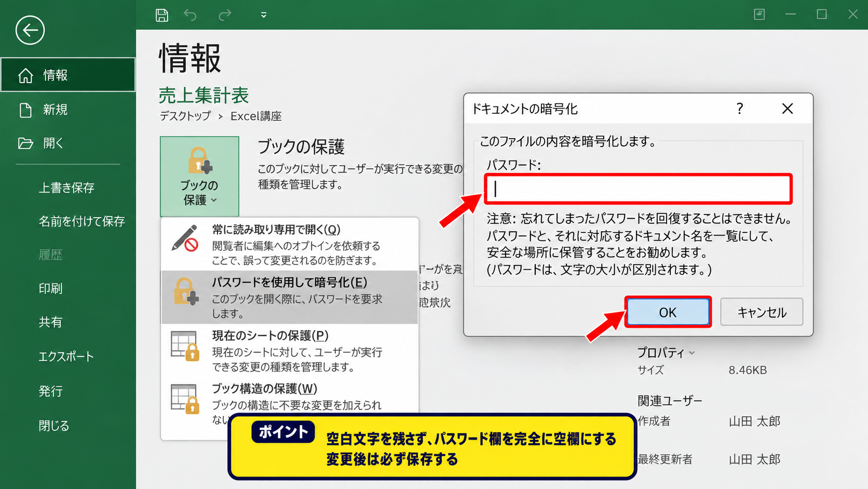The width and height of the screenshot is (868, 489).
Task: Open the quick access toolbar customize dropdown
Action: [x=264, y=15]
